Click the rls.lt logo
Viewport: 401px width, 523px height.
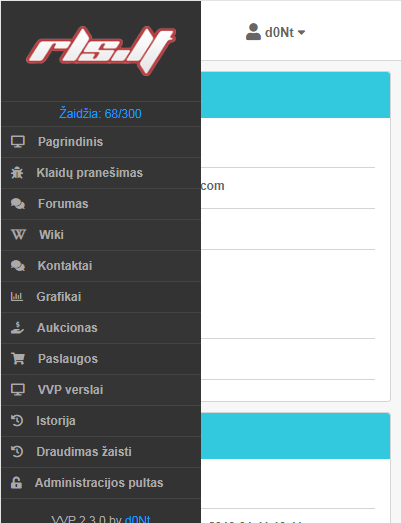coord(101,51)
